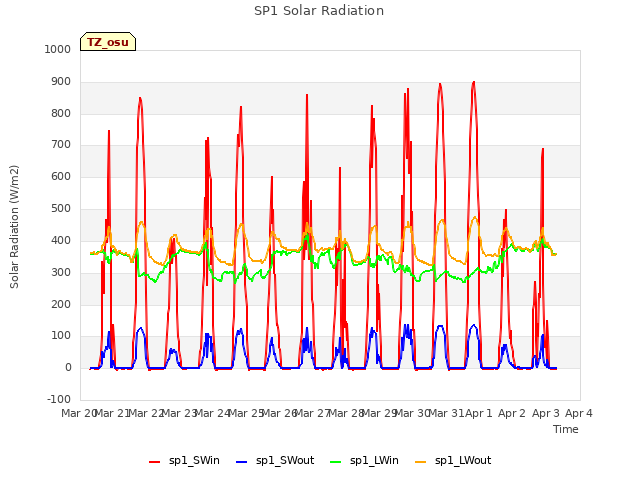Click the Apr 3 x-axis label
Viewport: 640px width, 480px height.
[545, 413]
